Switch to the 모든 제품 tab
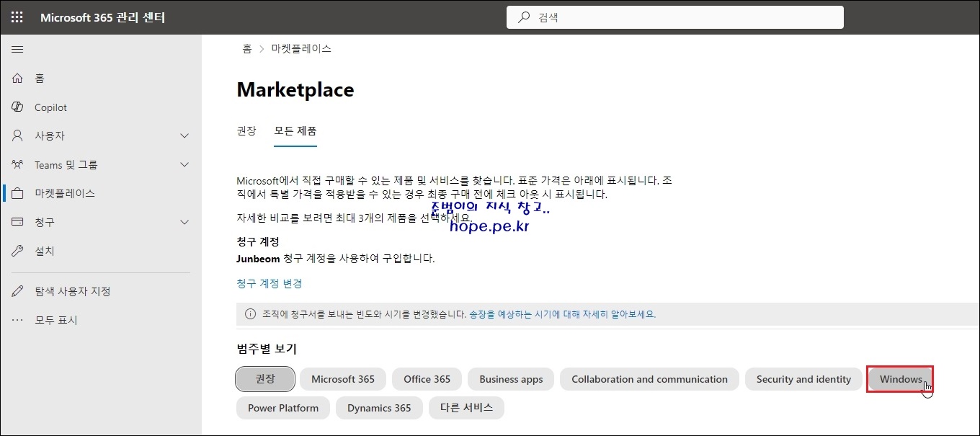This screenshot has height=436, width=980. [295, 131]
